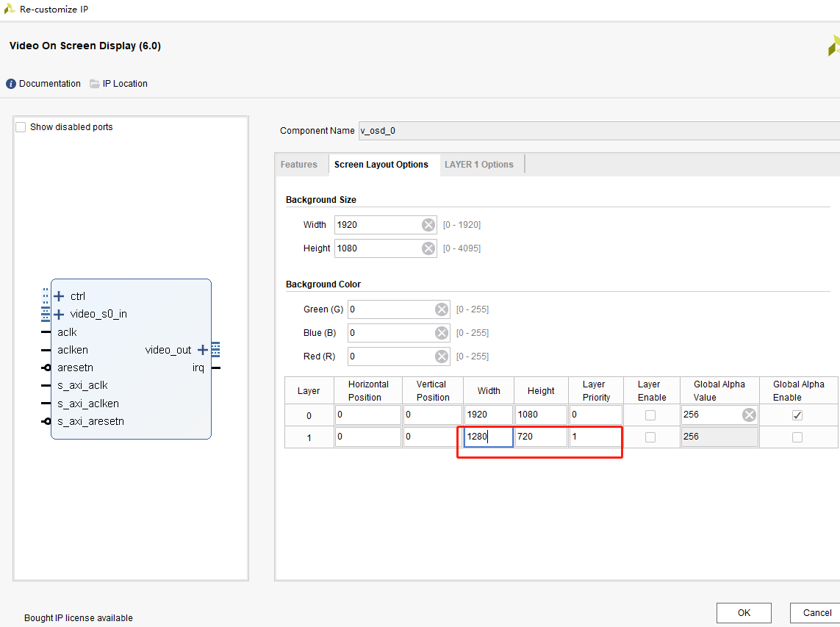Screen dimensions: 840x627
Task: Expand the video_s0_in port interface
Action: [x=59, y=314]
